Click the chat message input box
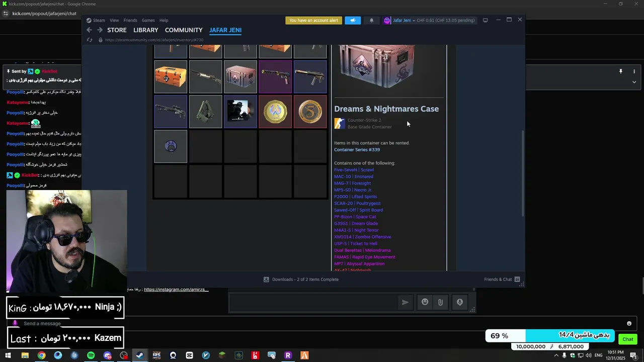644x362 pixels. point(314,302)
